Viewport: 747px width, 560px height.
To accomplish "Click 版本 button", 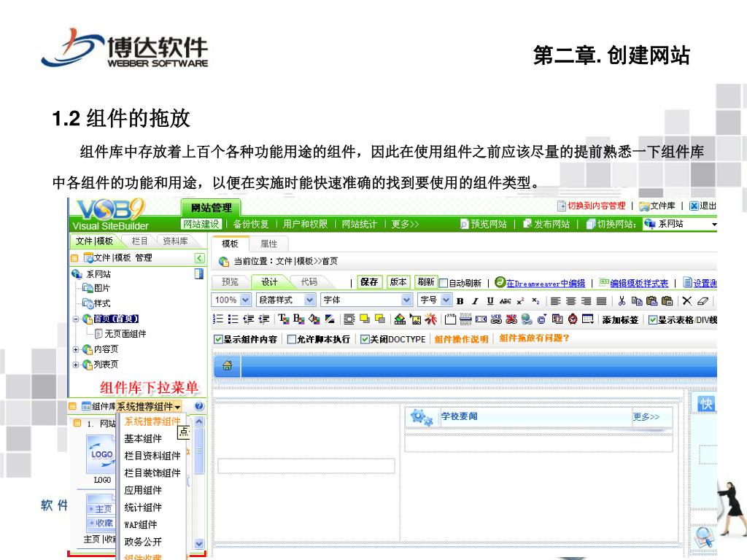I will tap(398, 282).
